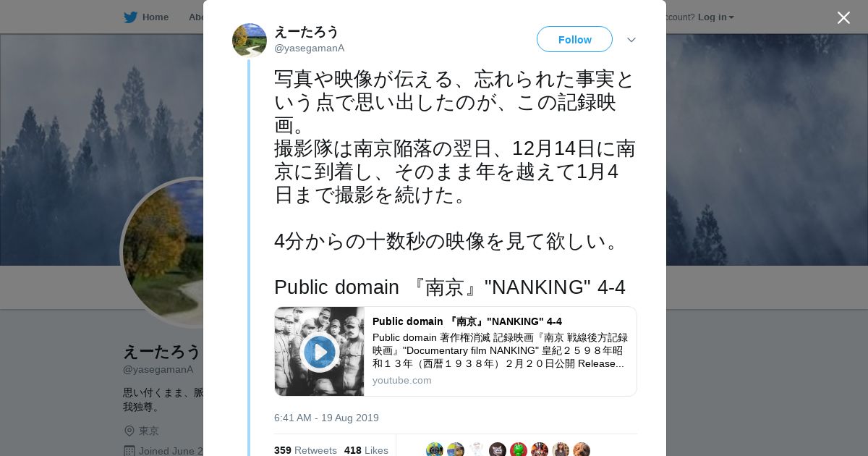View the 418 Likes list
This screenshot has width=868, height=456.
366,450
